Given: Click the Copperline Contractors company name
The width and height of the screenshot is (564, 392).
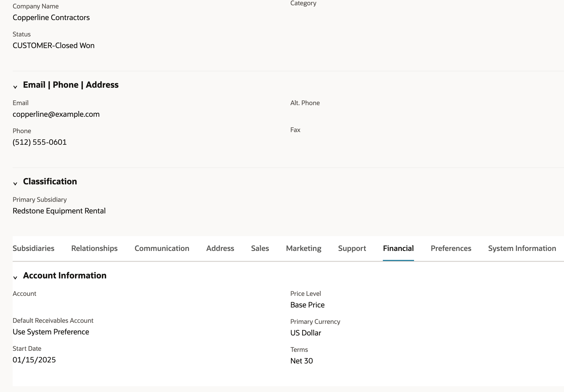Looking at the screenshot, I should tap(51, 17).
